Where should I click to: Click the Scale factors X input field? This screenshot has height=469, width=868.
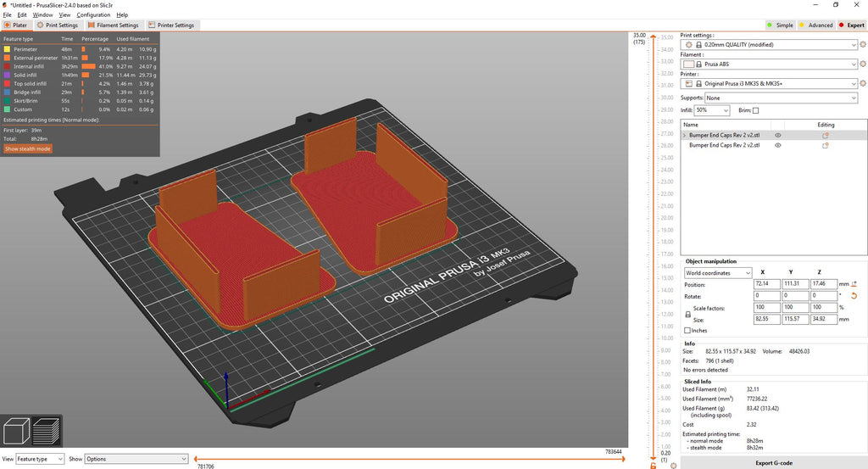point(766,307)
